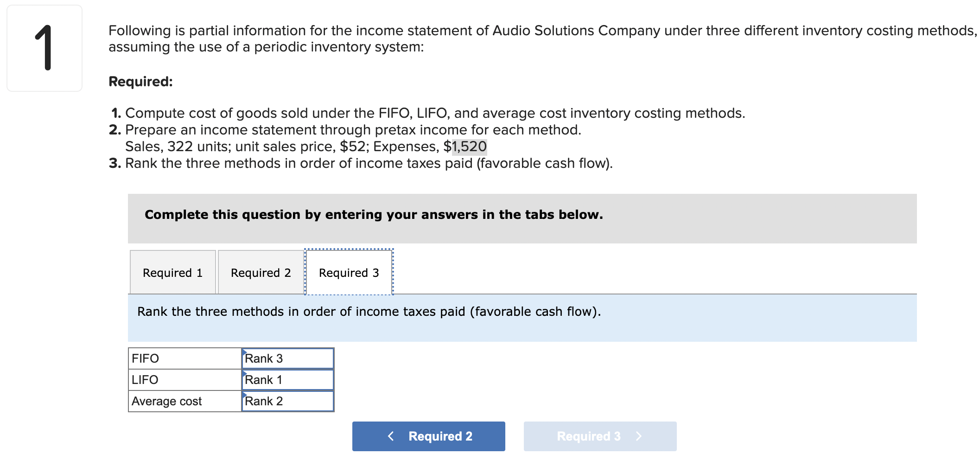This screenshot has width=980, height=473.
Task: Change FIFO ranking from Rank 3
Action: tap(287, 358)
